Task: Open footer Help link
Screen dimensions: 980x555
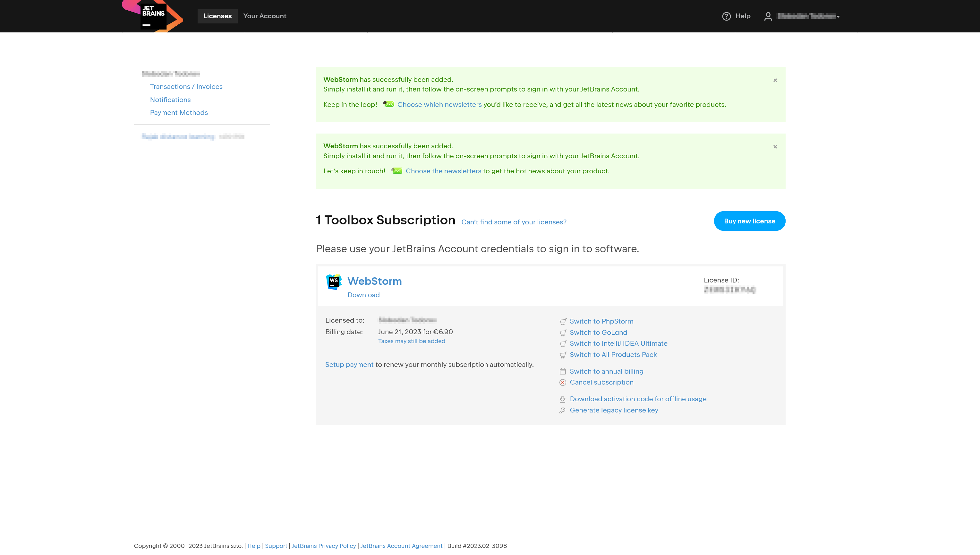Action: pyautogui.click(x=254, y=546)
